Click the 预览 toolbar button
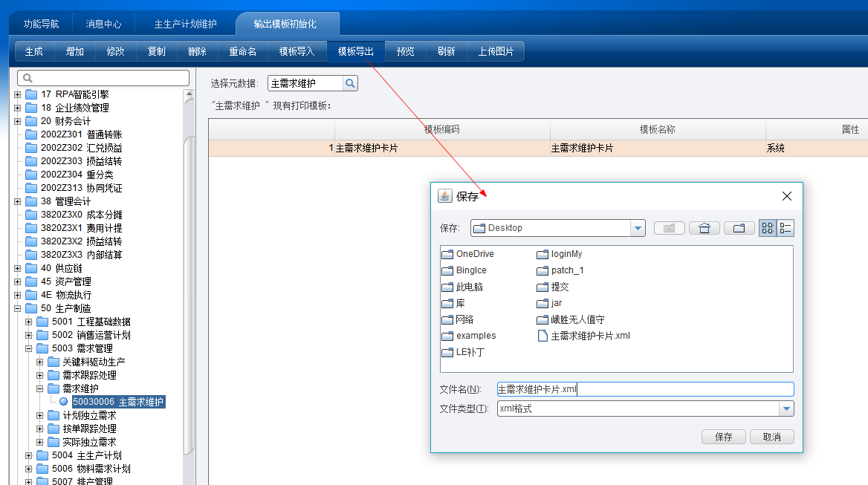The image size is (868, 485). pos(405,51)
